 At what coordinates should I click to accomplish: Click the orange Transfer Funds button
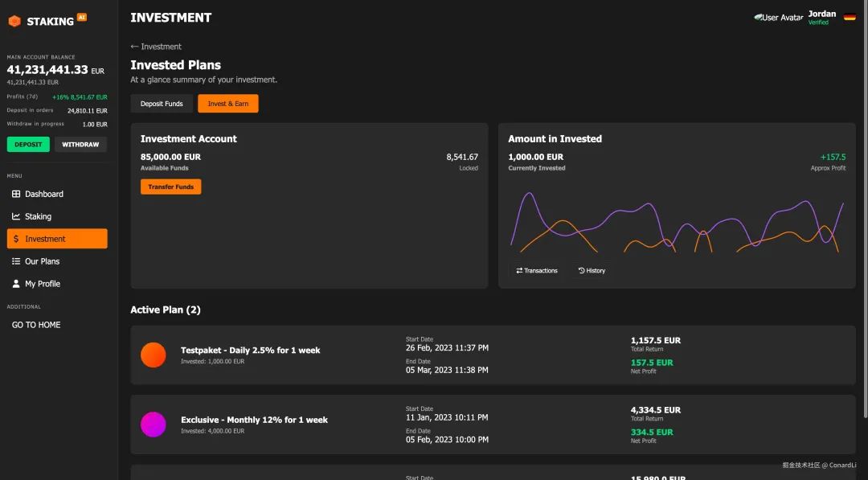(x=171, y=187)
